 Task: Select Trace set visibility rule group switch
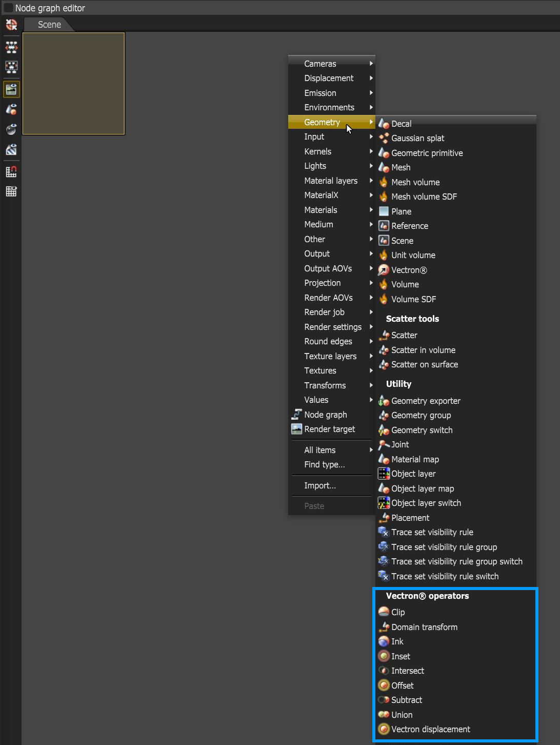click(456, 561)
